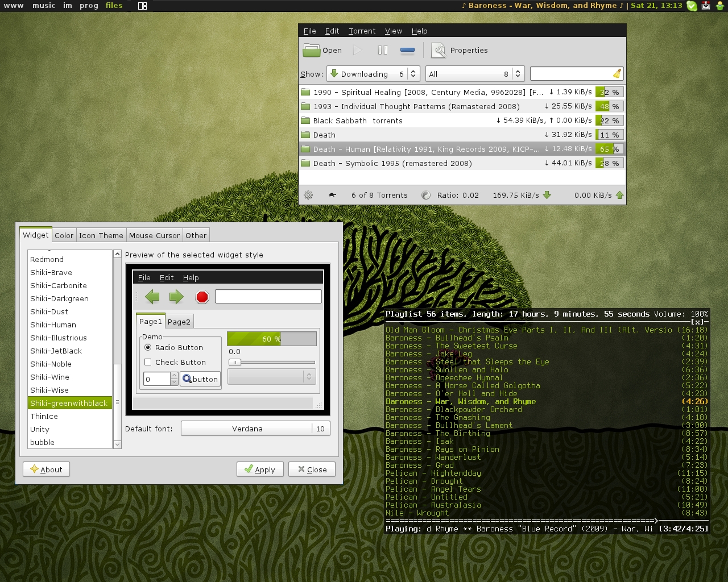728x582 pixels.
Task: Select Page2 tab in preview
Action: click(179, 322)
